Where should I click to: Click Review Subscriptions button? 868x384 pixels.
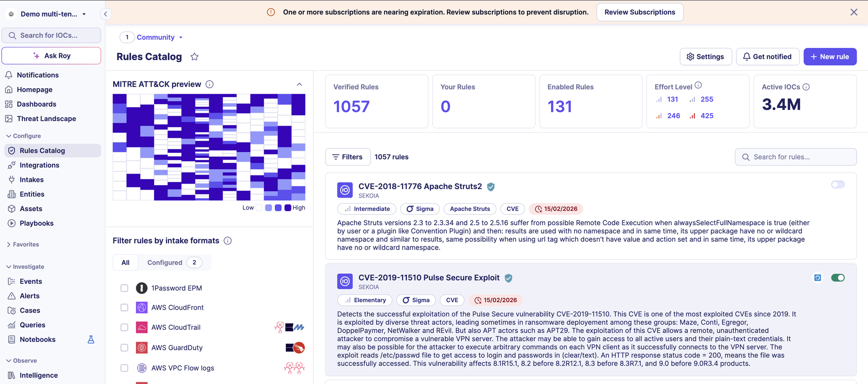pyautogui.click(x=640, y=12)
